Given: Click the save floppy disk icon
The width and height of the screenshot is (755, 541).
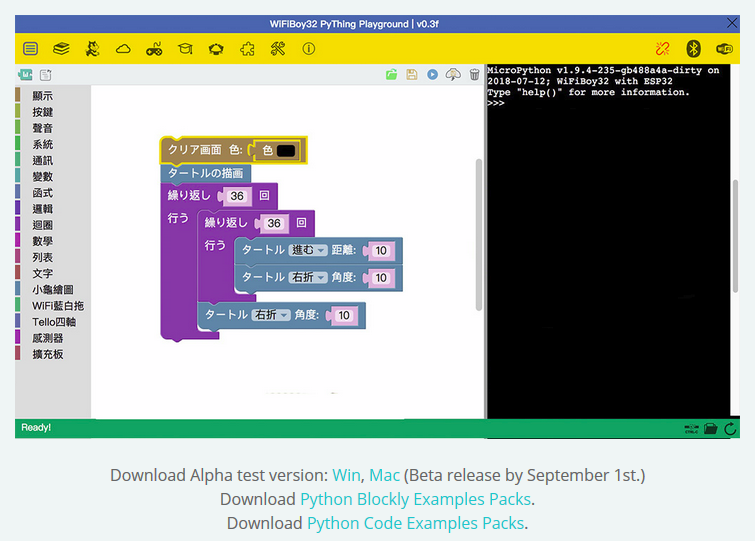Looking at the screenshot, I should point(412,75).
